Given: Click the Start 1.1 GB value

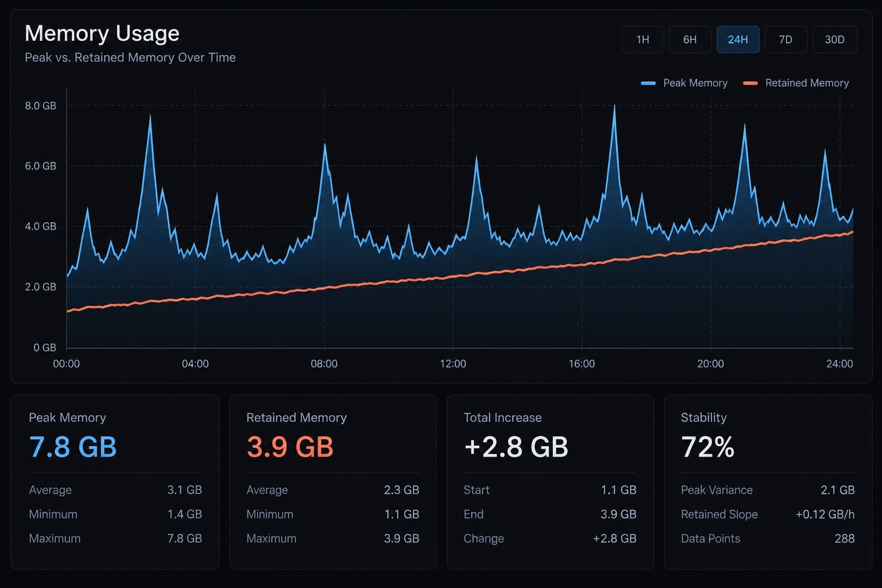Looking at the screenshot, I should (618, 490).
